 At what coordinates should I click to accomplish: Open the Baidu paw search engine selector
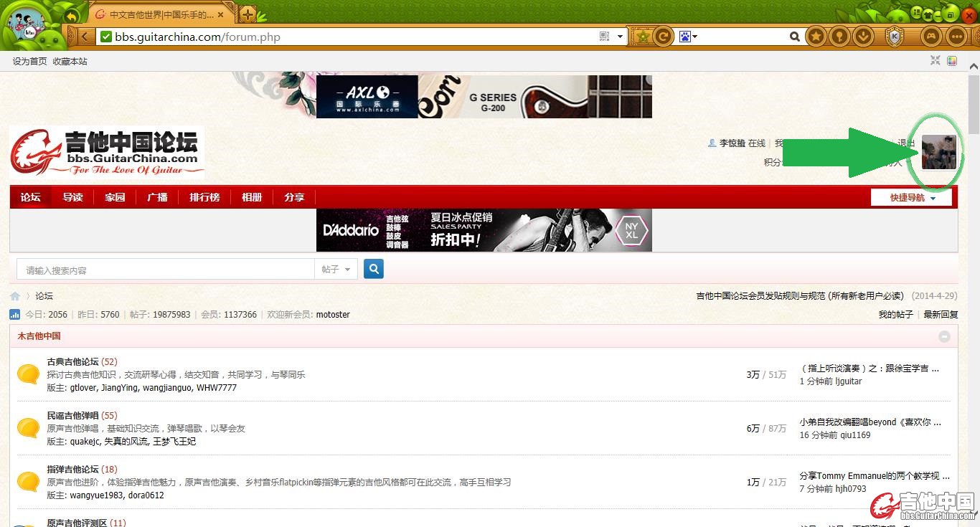(x=688, y=37)
